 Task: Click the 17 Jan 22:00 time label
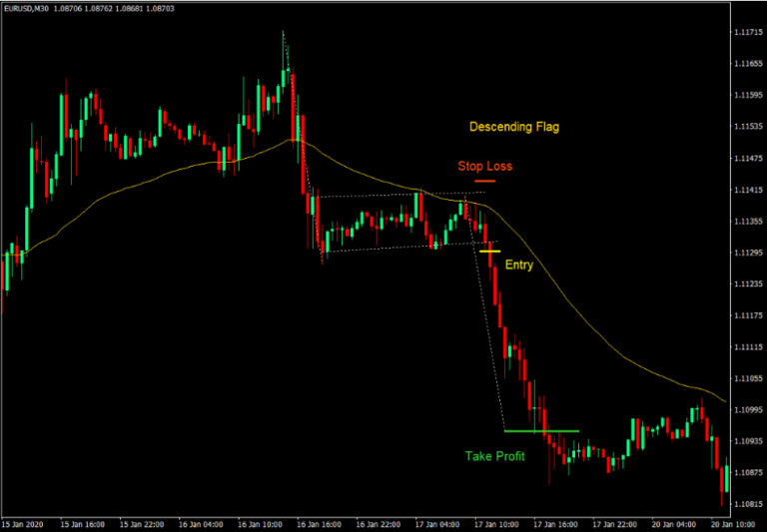point(614,523)
